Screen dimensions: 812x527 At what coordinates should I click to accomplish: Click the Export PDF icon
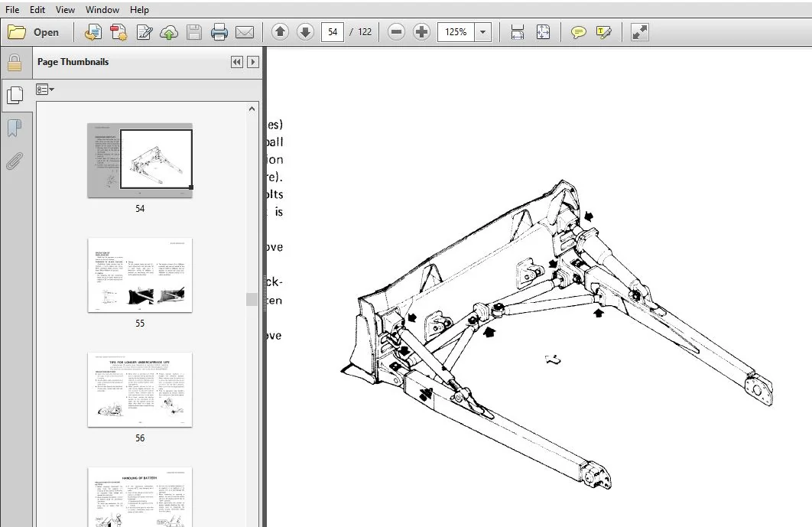point(118,32)
